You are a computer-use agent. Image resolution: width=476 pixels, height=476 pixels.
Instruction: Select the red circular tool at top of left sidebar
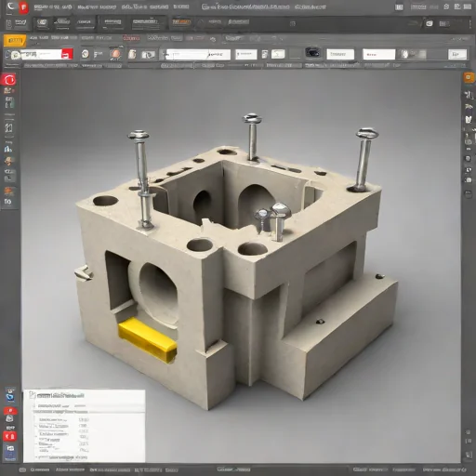point(8,80)
